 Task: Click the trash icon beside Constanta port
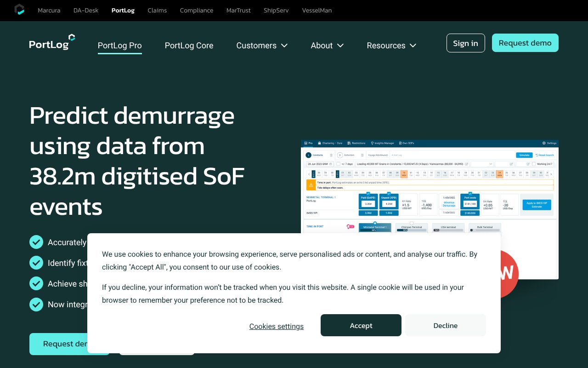coord(331,155)
